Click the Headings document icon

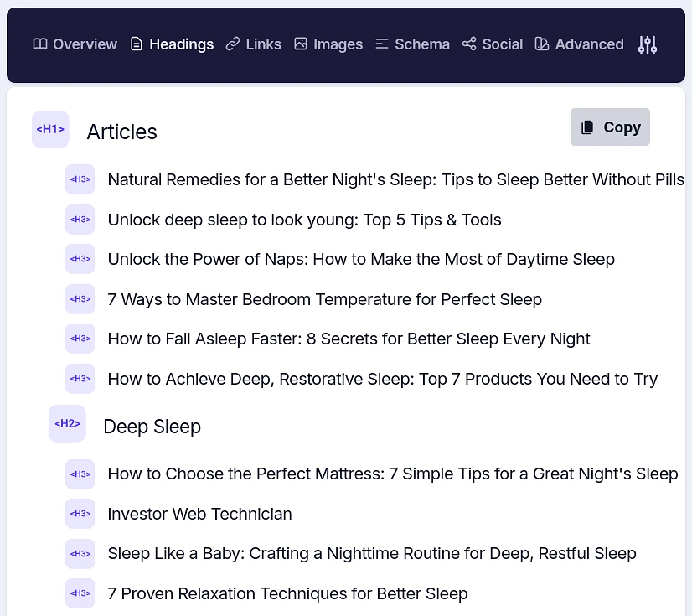137,44
